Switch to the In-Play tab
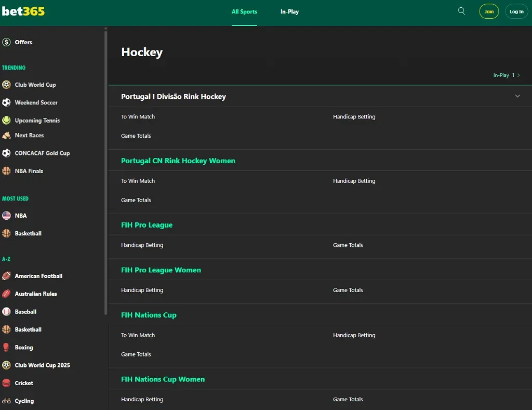Screen dimensions: 532x410 (x=289, y=11)
